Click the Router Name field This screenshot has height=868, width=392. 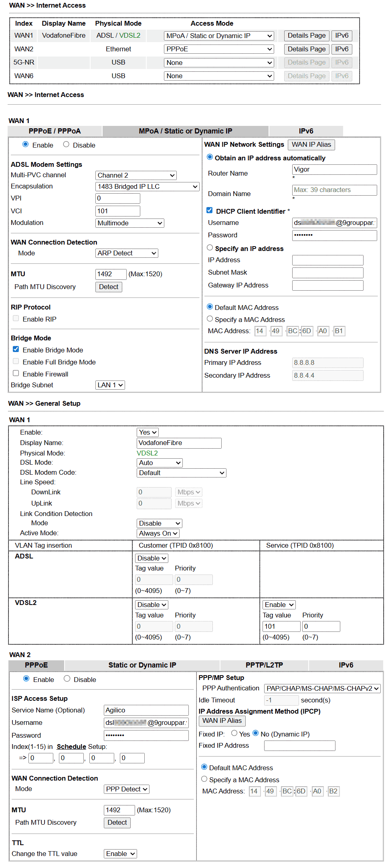tap(335, 170)
